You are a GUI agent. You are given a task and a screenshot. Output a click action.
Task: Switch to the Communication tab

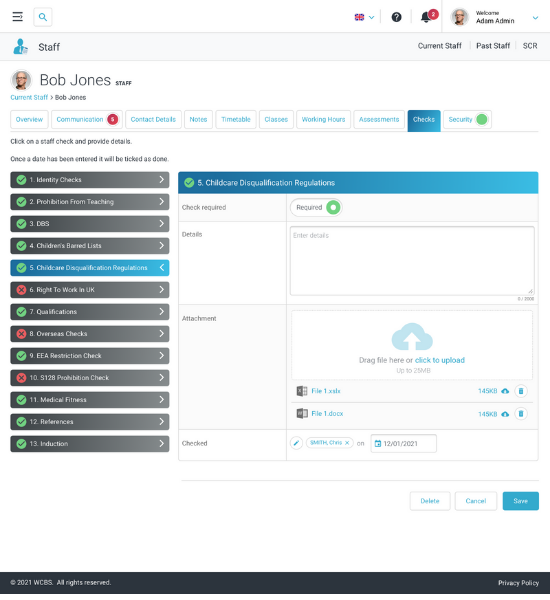(x=87, y=119)
